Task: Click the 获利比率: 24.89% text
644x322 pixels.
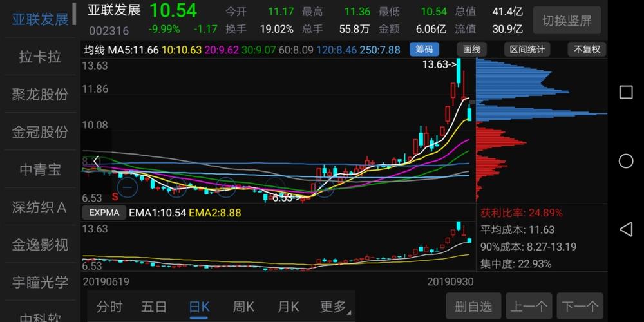Action: coord(521,213)
